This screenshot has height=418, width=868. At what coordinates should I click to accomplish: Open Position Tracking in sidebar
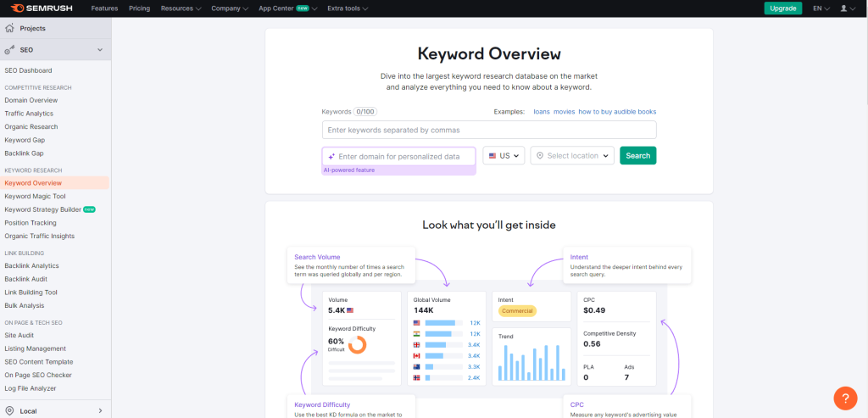click(31, 222)
